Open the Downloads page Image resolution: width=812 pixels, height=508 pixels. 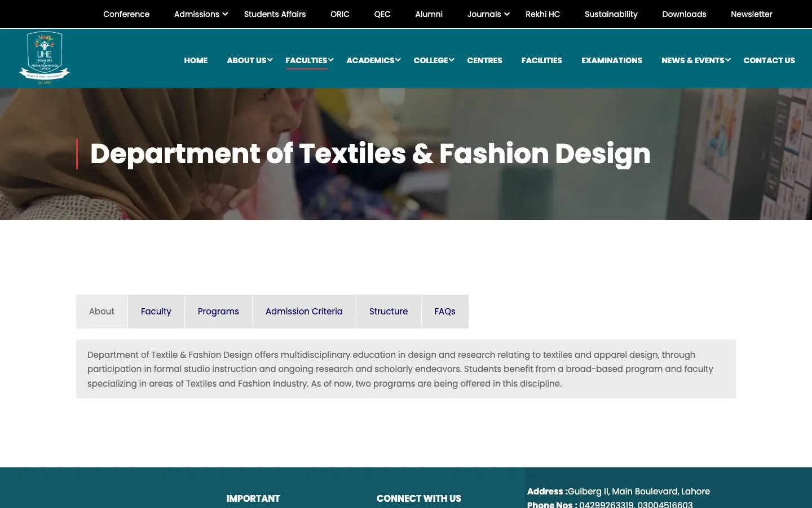tap(684, 14)
